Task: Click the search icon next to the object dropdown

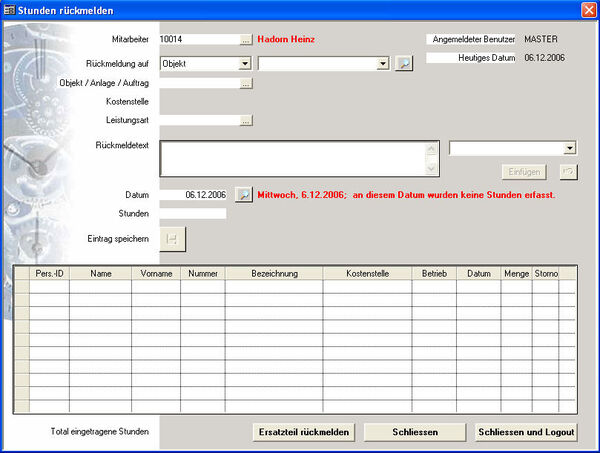Action: (403, 63)
